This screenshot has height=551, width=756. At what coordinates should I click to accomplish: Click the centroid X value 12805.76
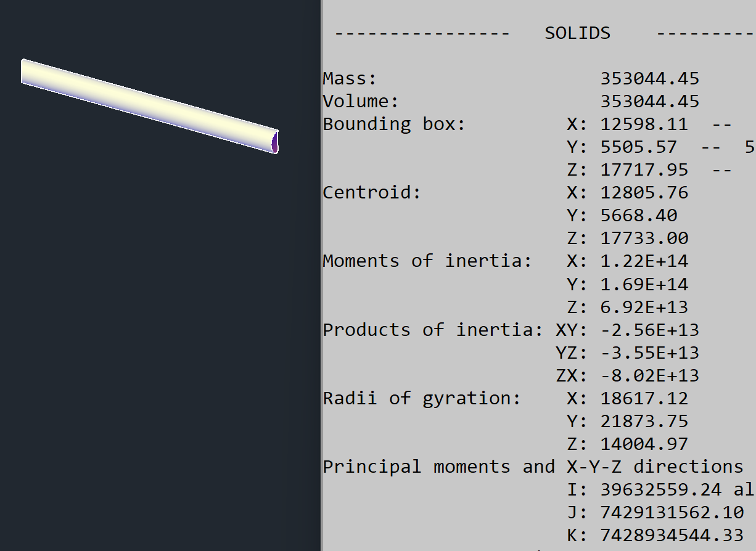(x=644, y=193)
